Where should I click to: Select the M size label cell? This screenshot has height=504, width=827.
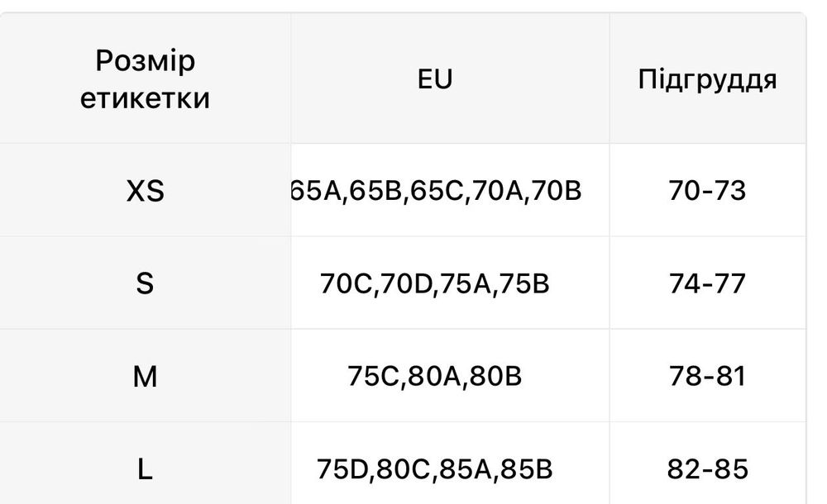145,377
